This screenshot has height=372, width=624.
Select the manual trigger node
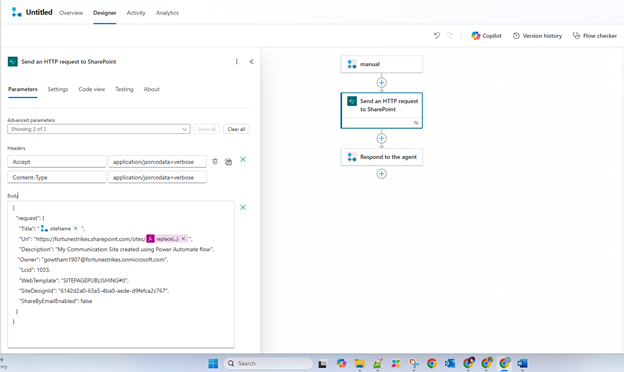[381, 64]
